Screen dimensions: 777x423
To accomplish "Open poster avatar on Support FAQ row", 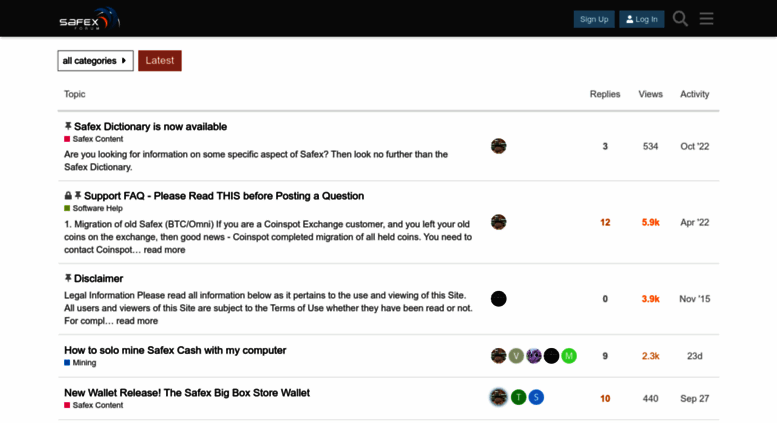I will (x=499, y=222).
